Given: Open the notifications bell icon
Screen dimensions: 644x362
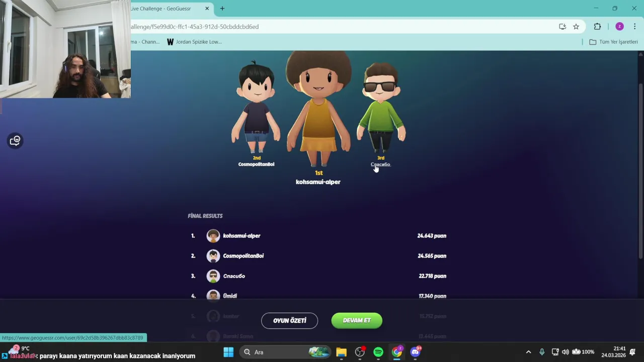Looking at the screenshot, I should click(633, 352).
